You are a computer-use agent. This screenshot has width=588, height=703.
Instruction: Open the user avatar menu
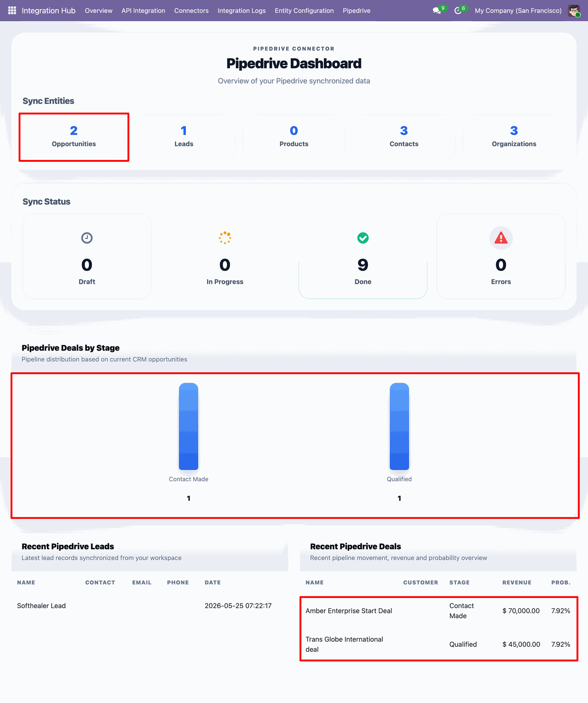click(x=574, y=11)
